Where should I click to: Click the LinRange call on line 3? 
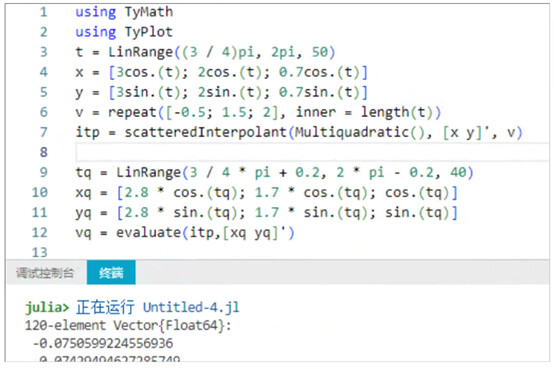click(x=140, y=52)
